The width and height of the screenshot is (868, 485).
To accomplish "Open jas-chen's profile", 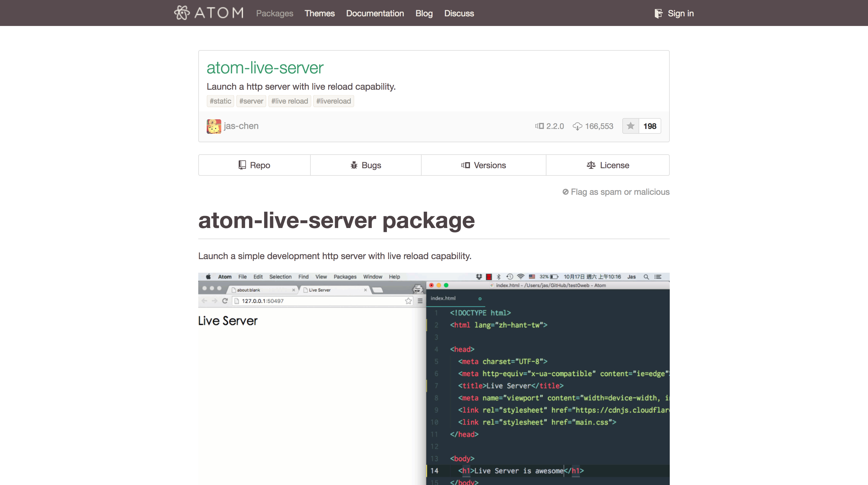I will tap(241, 126).
